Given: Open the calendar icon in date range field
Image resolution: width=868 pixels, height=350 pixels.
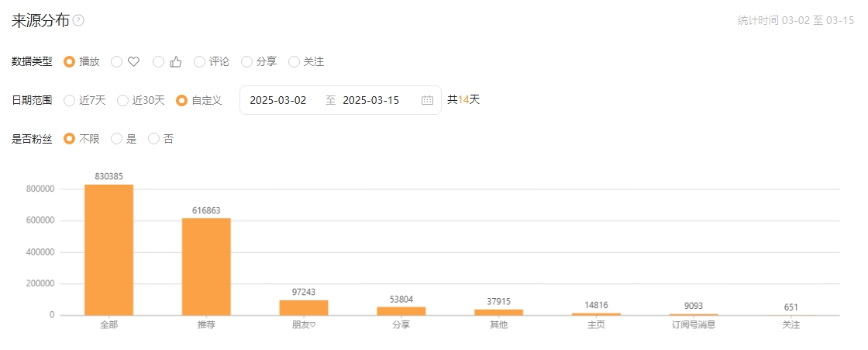Looking at the screenshot, I should 427,100.
